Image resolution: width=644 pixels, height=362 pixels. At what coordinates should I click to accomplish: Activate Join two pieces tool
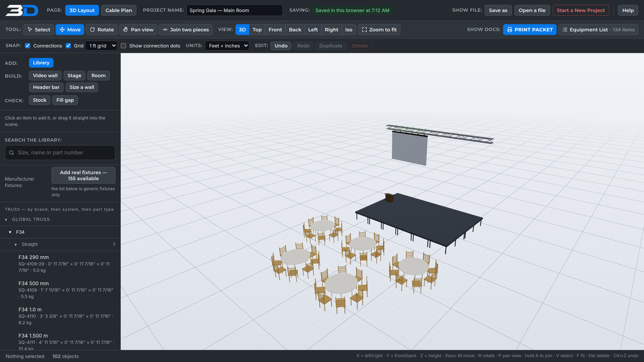186,30
